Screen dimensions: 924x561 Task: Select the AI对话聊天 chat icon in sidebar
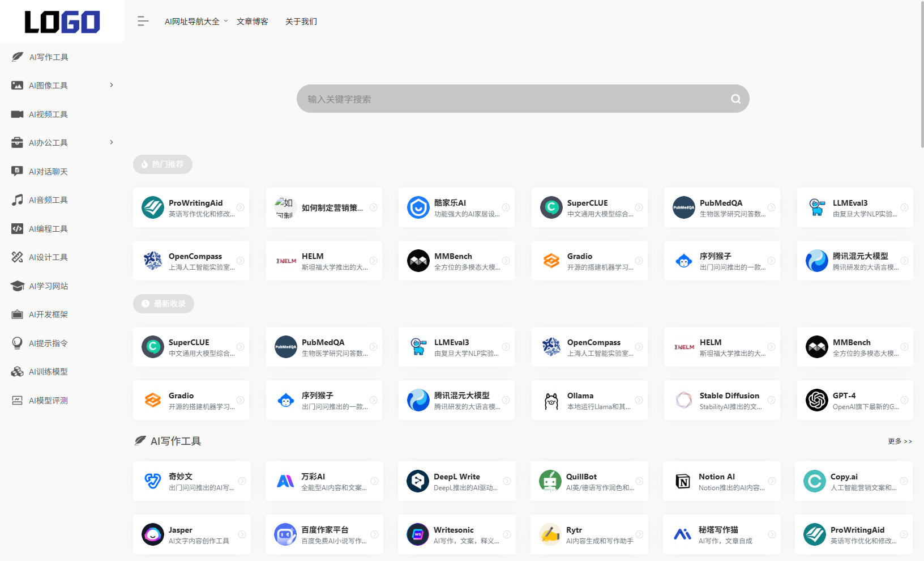pyautogui.click(x=18, y=171)
